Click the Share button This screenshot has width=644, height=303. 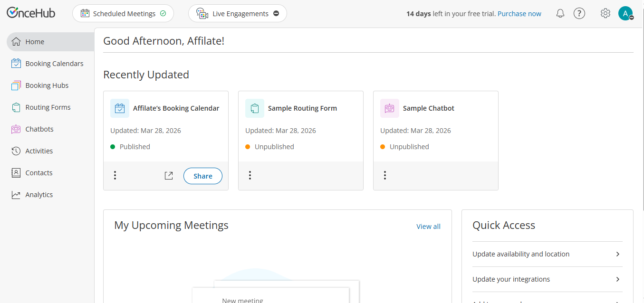point(203,176)
